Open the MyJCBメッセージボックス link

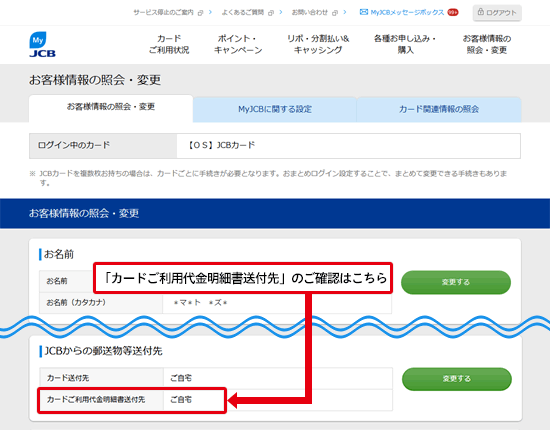[x=407, y=12]
